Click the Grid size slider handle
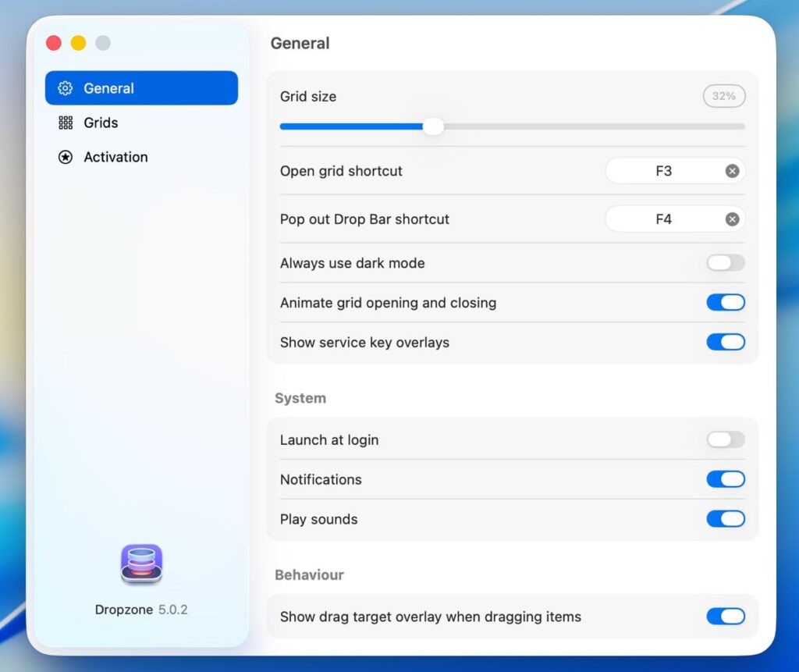Screen dimensions: 799x672 tap(433, 126)
